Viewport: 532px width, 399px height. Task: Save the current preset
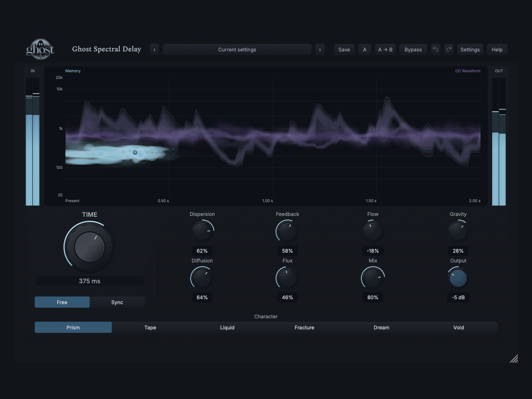[344, 50]
